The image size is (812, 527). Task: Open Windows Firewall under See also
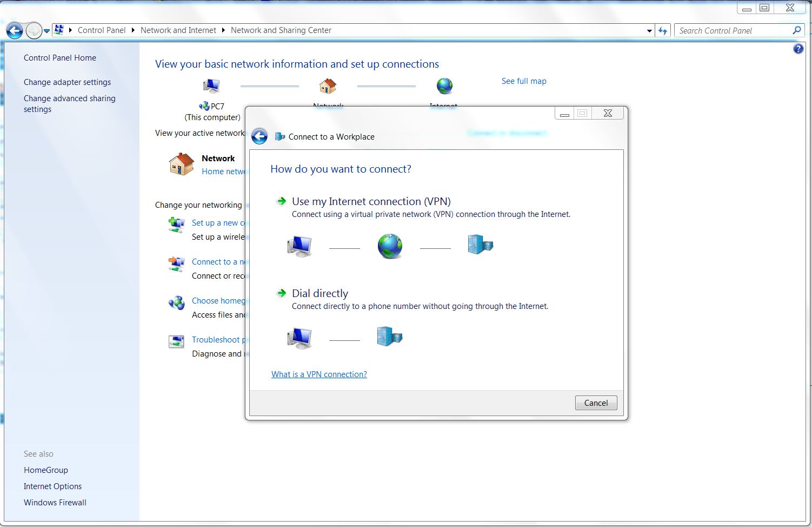tap(55, 503)
